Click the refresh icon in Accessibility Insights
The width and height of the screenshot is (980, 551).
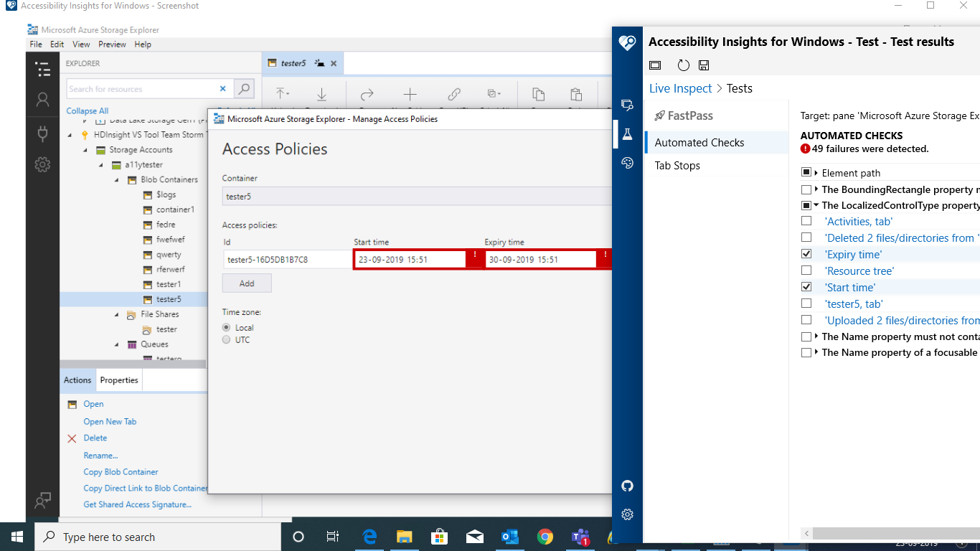pyautogui.click(x=683, y=65)
